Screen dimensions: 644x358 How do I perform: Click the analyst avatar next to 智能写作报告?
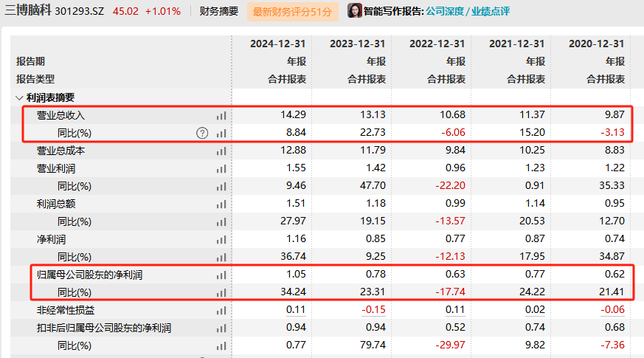point(354,11)
